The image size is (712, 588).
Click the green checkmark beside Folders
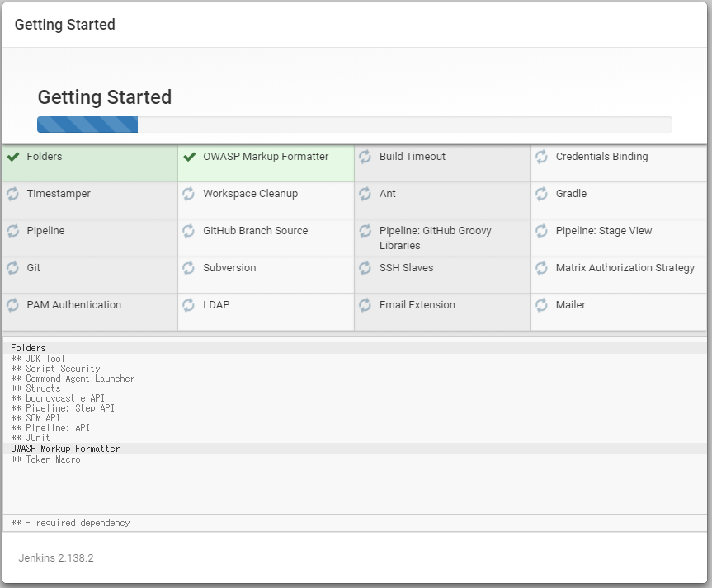click(12, 156)
